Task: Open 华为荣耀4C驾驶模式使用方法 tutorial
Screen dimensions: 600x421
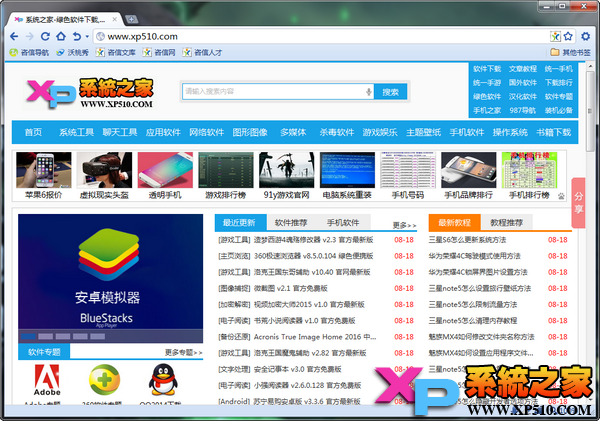Action: [474, 256]
